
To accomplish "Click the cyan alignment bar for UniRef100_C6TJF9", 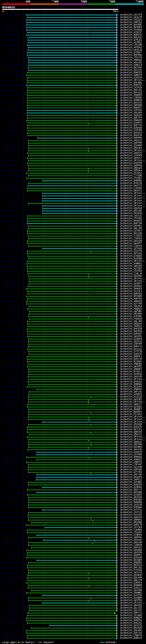I will click(72, 15).
